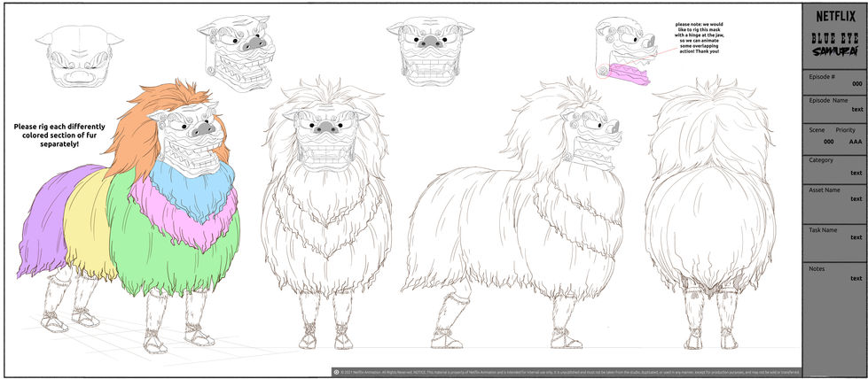Click the NETFLIX logo text
The image size is (868, 379).
tap(835, 17)
